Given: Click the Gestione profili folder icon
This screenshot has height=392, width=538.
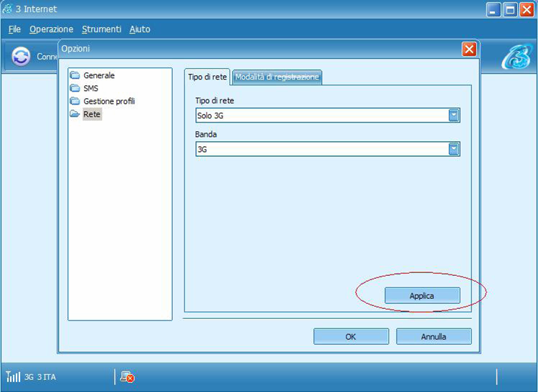Looking at the screenshot, I should click(x=75, y=101).
